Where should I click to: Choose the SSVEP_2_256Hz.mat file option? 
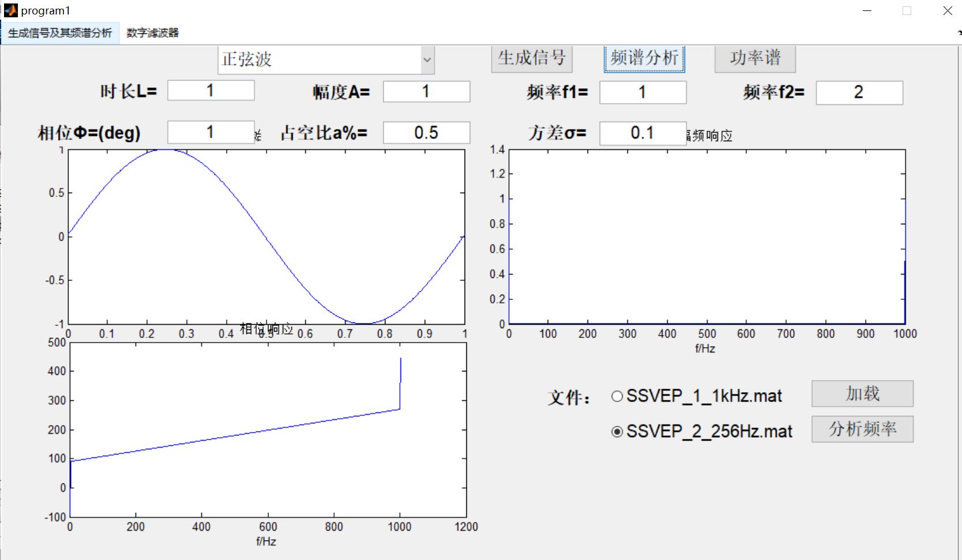pyautogui.click(x=617, y=431)
